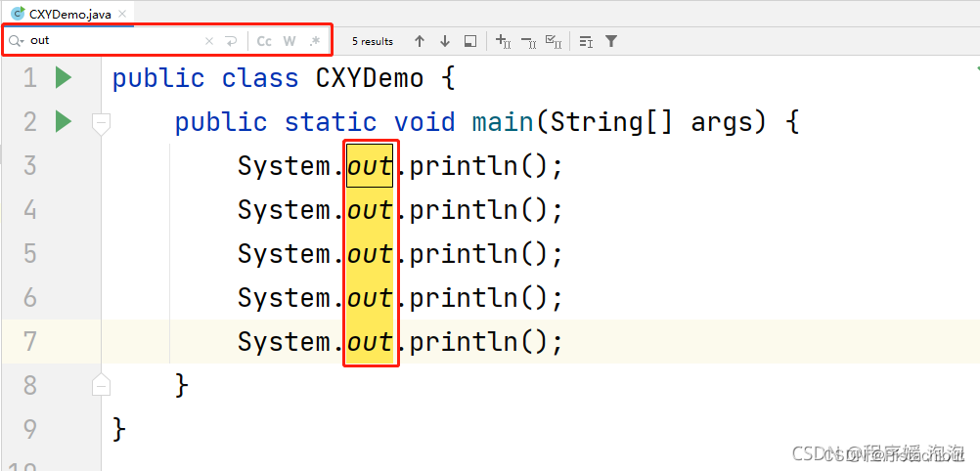The width and height of the screenshot is (980, 471).
Task: Click inside the search field with 'out'
Action: pyautogui.click(x=115, y=41)
